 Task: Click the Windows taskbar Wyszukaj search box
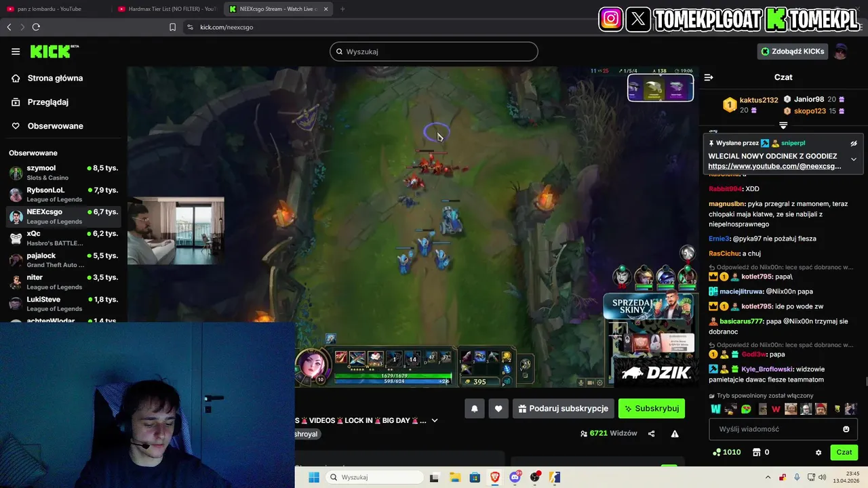point(374,477)
